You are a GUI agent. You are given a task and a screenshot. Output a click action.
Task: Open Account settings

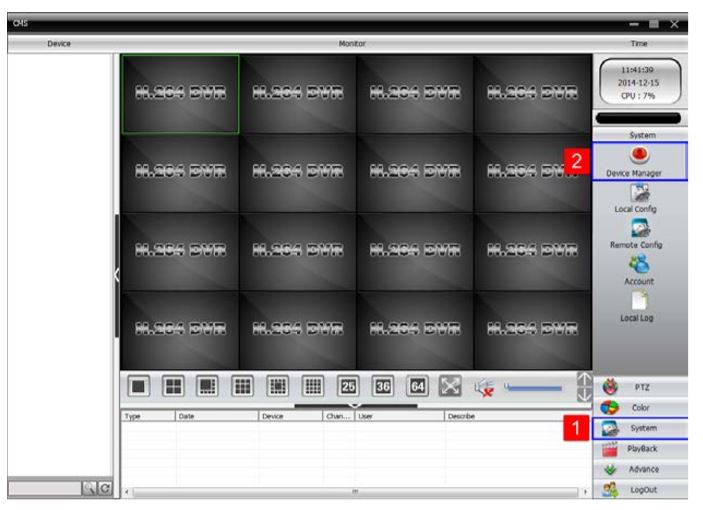pos(639,270)
